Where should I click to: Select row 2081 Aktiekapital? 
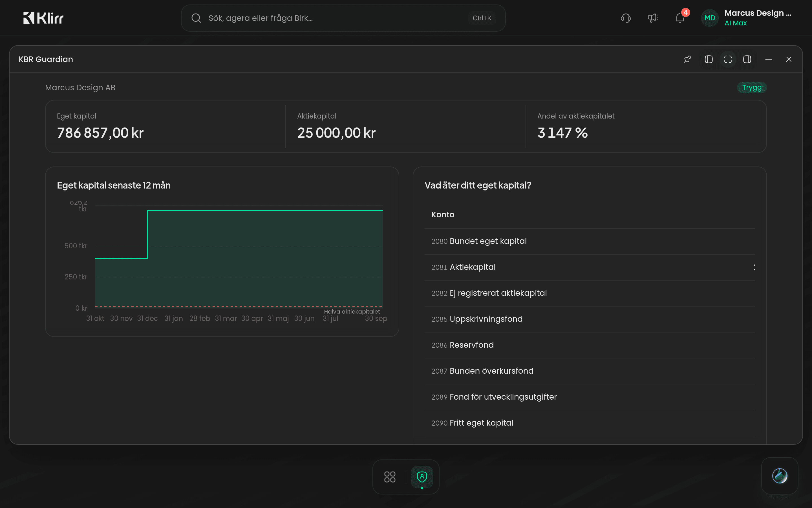[590, 267]
